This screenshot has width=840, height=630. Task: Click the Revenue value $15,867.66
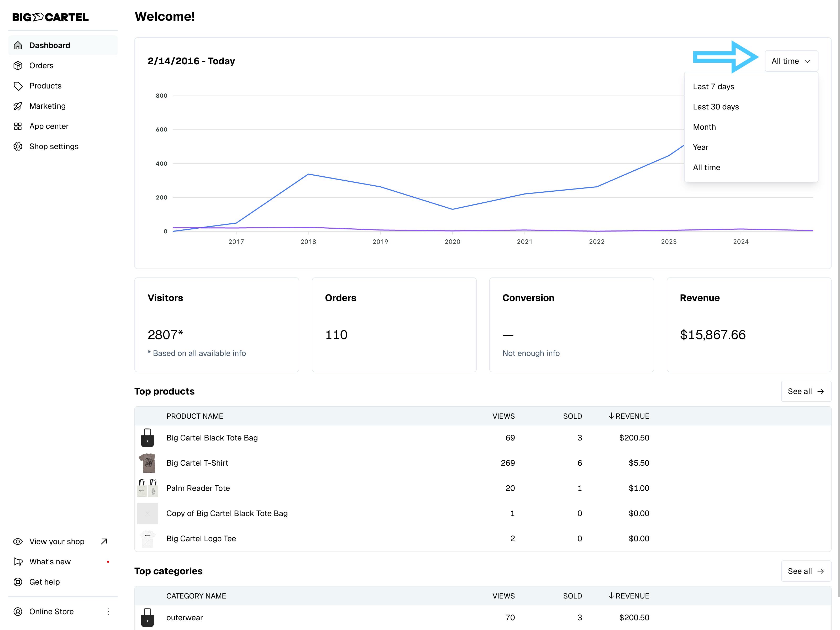713,335
